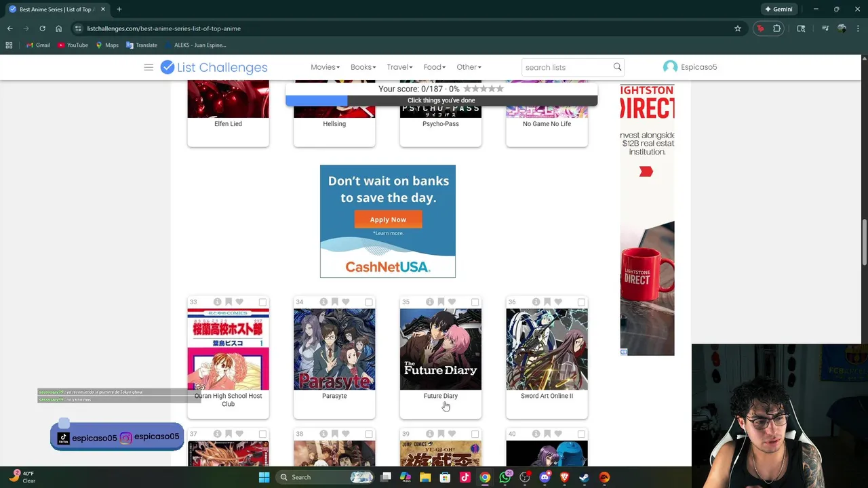Bookmark the Sword Art Online II card
Image resolution: width=868 pixels, height=488 pixels.
[547, 302]
